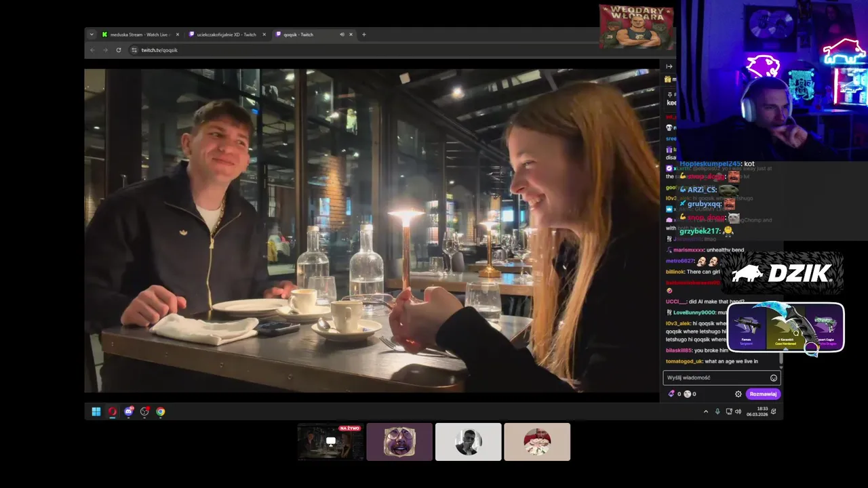Open Google Chrome from taskbar
Screen dimensions: 868x488
tap(161, 411)
